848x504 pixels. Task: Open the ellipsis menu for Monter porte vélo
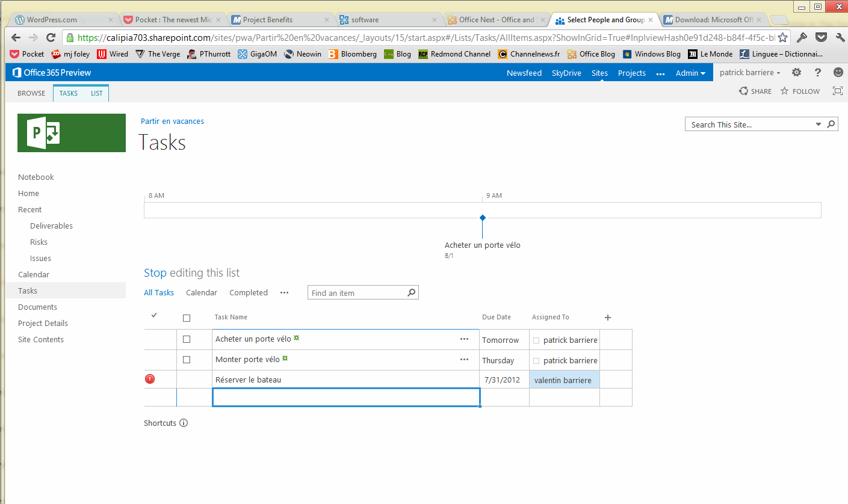(x=464, y=360)
